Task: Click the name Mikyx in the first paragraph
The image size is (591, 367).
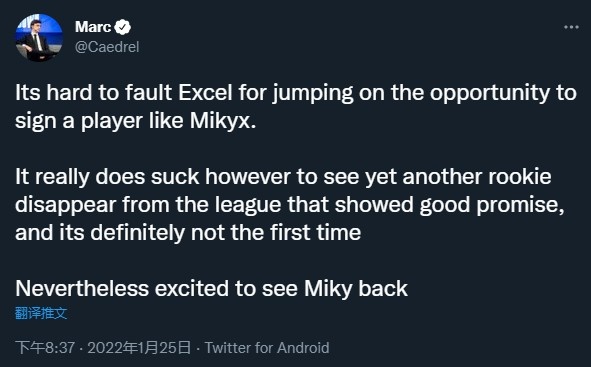Action: [220, 121]
